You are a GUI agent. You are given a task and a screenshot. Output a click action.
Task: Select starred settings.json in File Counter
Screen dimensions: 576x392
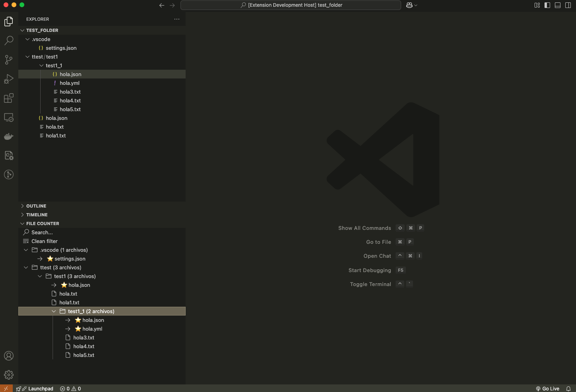pos(102,259)
